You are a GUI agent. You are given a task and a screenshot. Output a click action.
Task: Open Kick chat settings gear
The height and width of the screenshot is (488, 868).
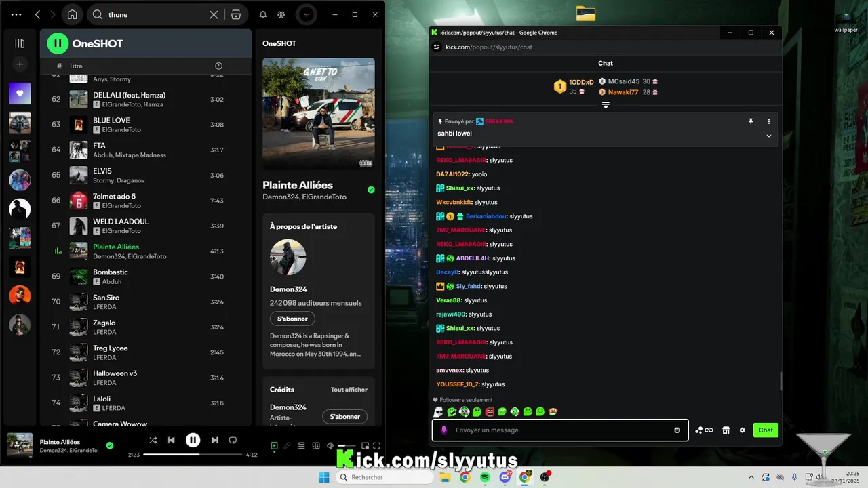(x=743, y=430)
